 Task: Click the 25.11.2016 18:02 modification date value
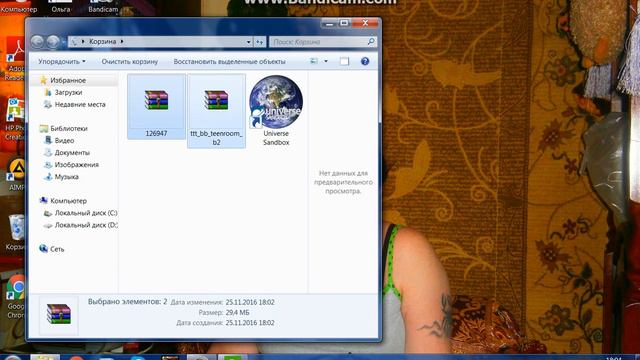[250, 302]
